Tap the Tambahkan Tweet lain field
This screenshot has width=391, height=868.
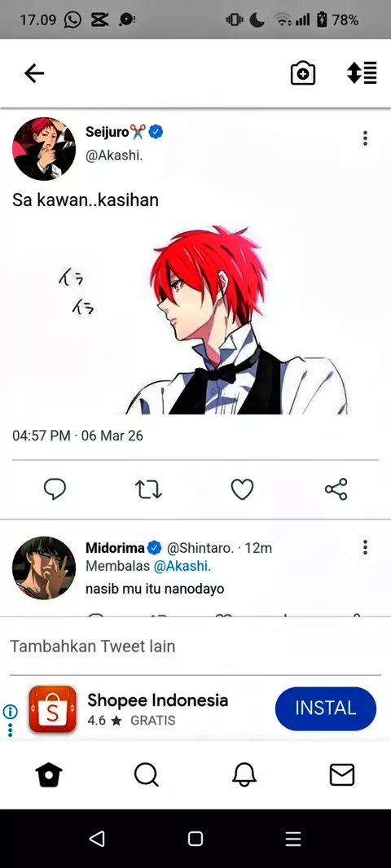click(x=195, y=647)
